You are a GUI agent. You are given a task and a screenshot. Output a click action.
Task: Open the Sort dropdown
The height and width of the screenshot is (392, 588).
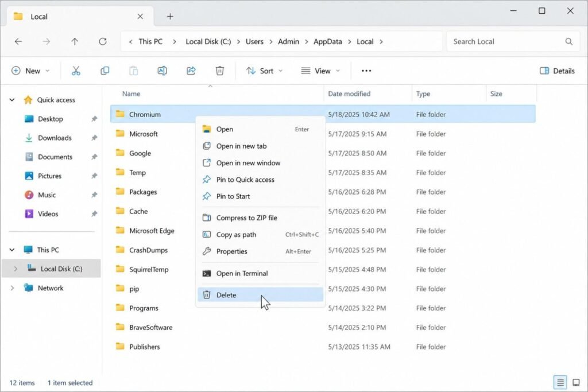pyautogui.click(x=264, y=71)
